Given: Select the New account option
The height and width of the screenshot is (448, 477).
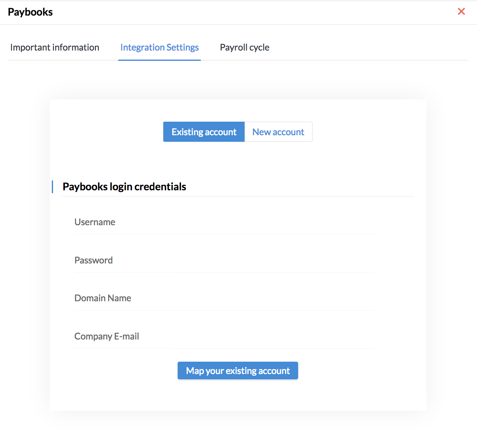Looking at the screenshot, I should pyautogui.click(x=278, y=132).
